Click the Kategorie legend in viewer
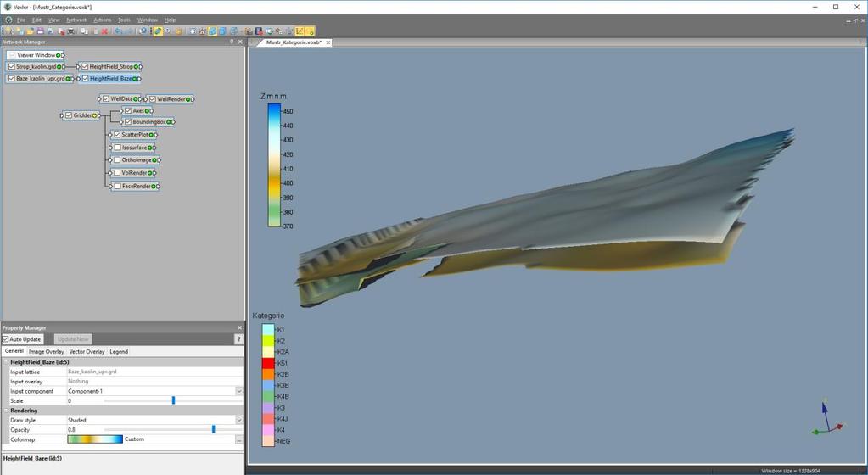 tap(271, 379)
